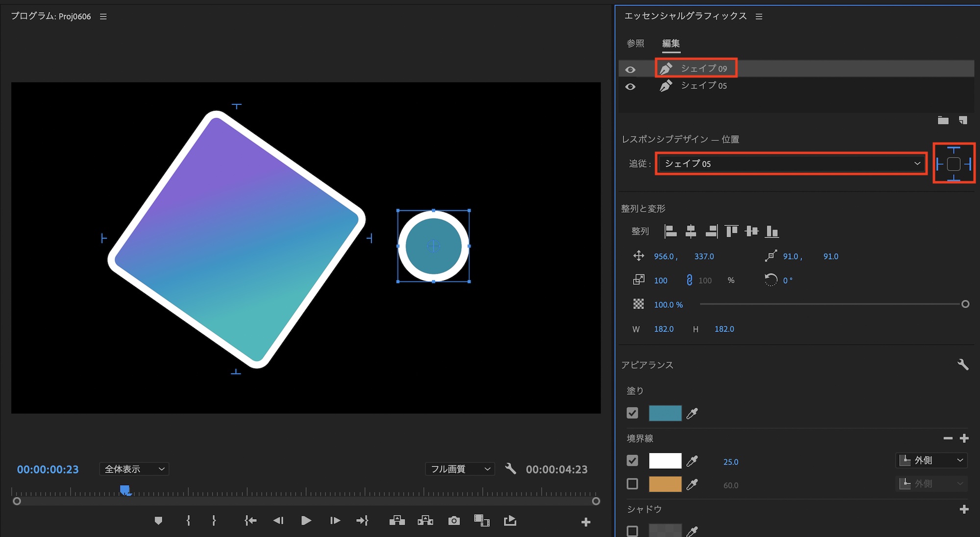Add a new 境界線 stroke with plus

coord(964,438)
